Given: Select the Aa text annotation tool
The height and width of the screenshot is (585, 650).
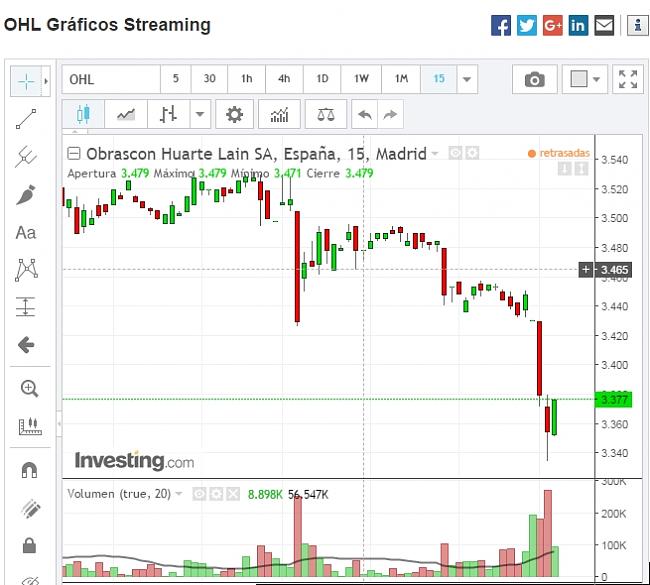Looking at the screenshot, I should [26, 233].
